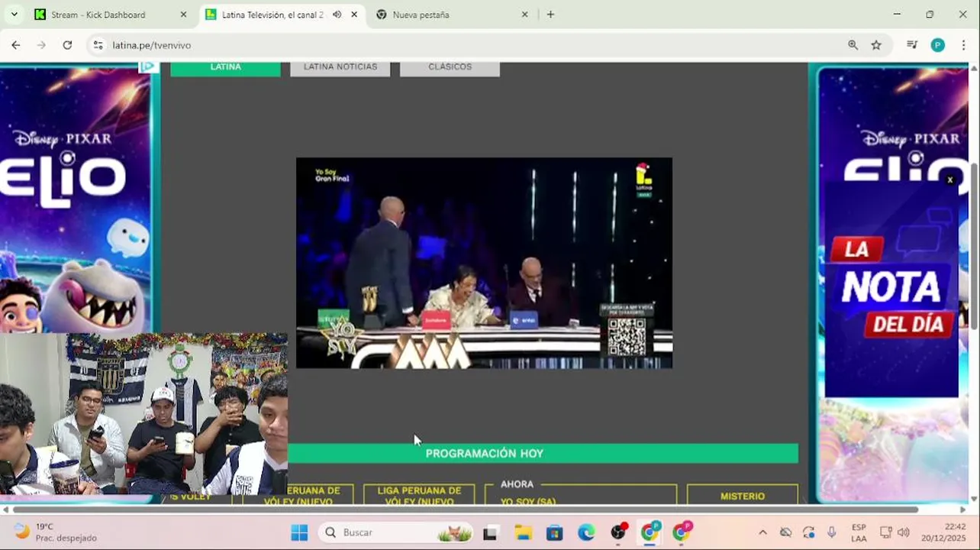
Task: Click the ad info icon on left banner
Action: tap(149, 67)
